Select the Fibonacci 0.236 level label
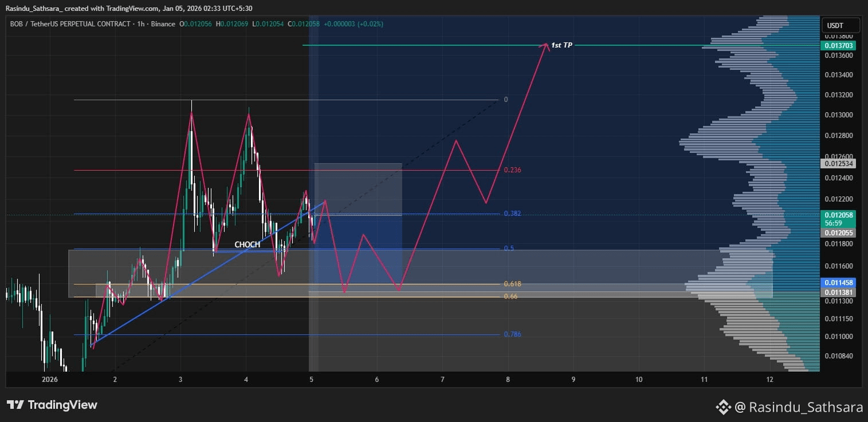868x422 pixels. click(x=512, y=170)
